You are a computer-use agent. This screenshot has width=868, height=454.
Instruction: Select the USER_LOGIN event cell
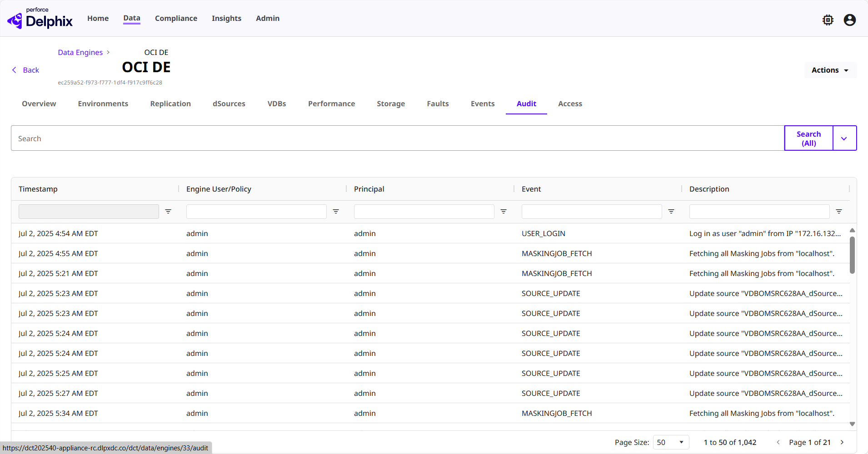click(544, 233)
